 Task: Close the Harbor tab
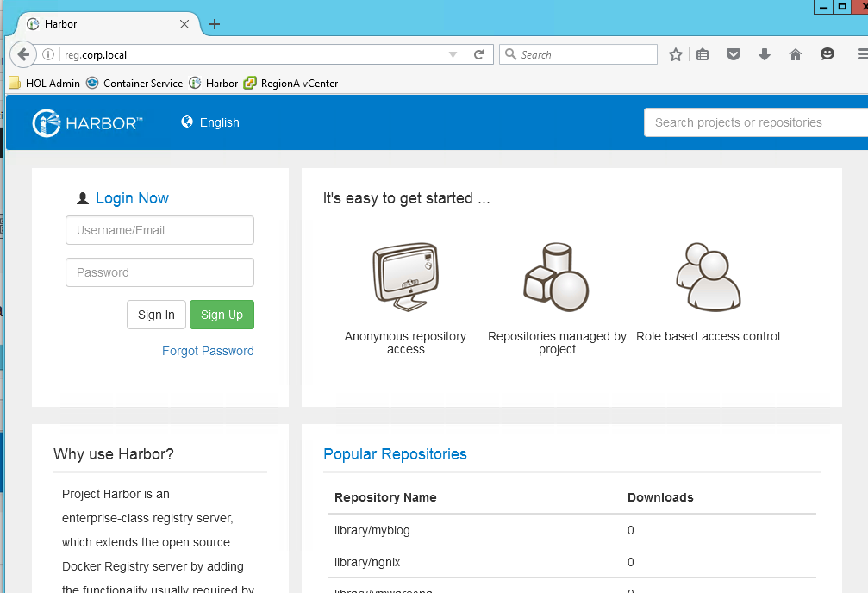tap(184, 24)
